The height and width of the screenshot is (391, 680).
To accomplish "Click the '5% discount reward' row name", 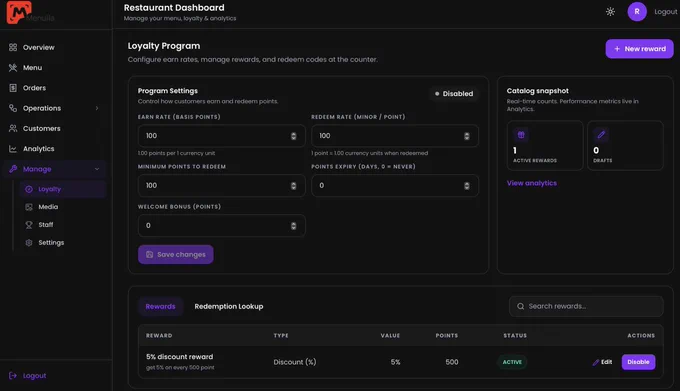I will point(180,357).
